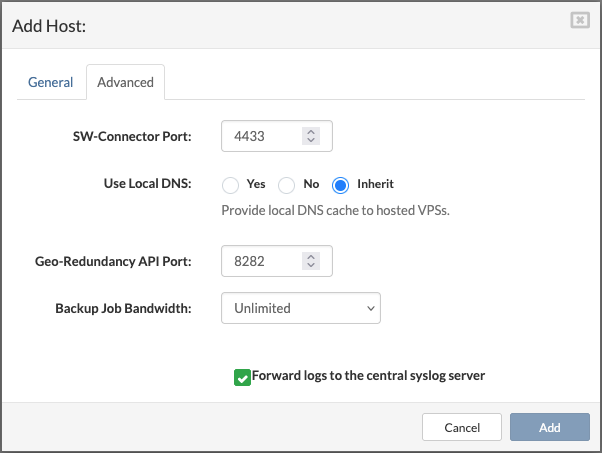Viewport: 602px width, 453px height.
Task: Open the Backup Job Bandwidth dropdown
Action: pyautogui.click(x=300, y=308)
